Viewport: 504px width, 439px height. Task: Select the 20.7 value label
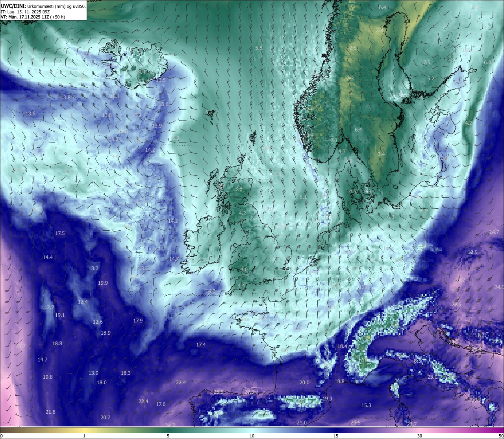[x=106, y=418]
